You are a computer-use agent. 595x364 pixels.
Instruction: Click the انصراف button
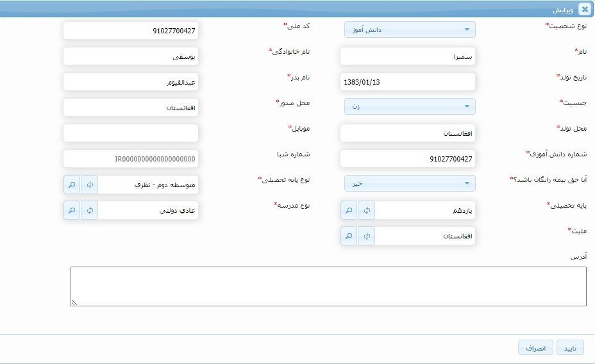pos(535,348)
